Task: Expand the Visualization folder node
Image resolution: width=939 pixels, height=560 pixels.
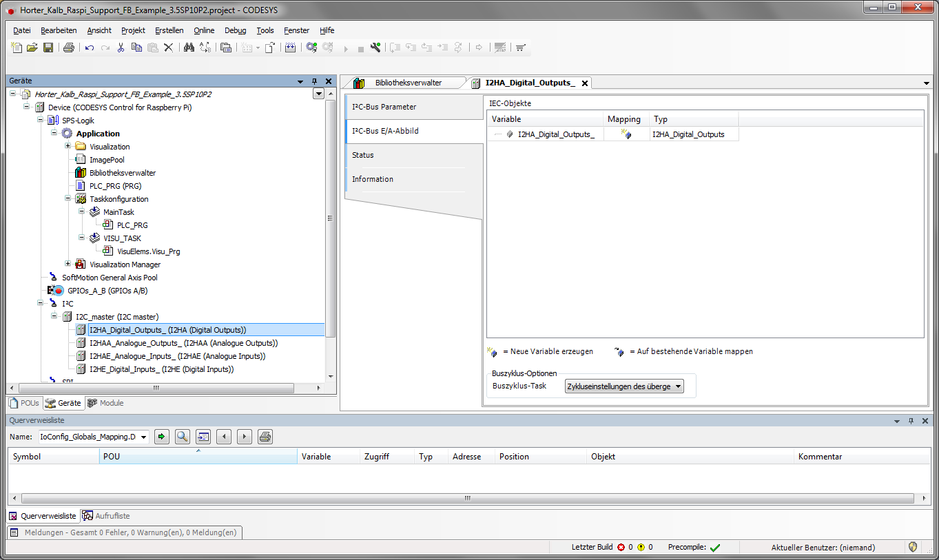Action: point(68,147)
